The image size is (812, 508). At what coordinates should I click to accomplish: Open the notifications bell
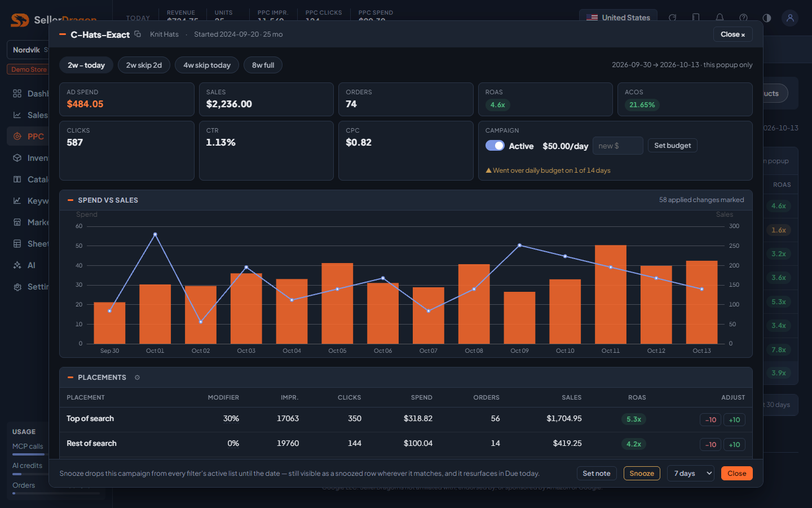pyautogui.click(x=720, y=17)
